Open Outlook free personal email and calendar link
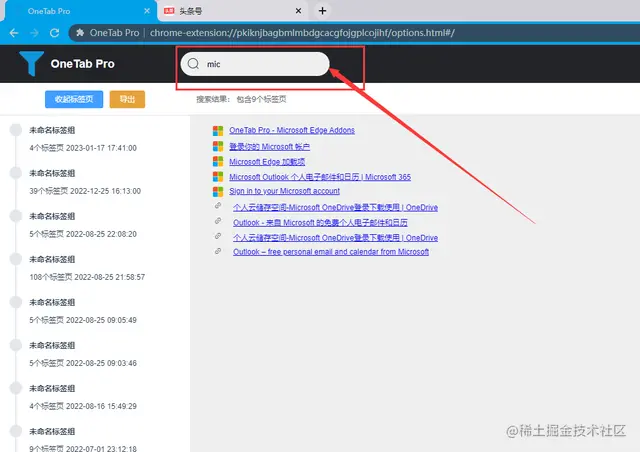This screenshot has width=640, height=452. coord(331,252)
